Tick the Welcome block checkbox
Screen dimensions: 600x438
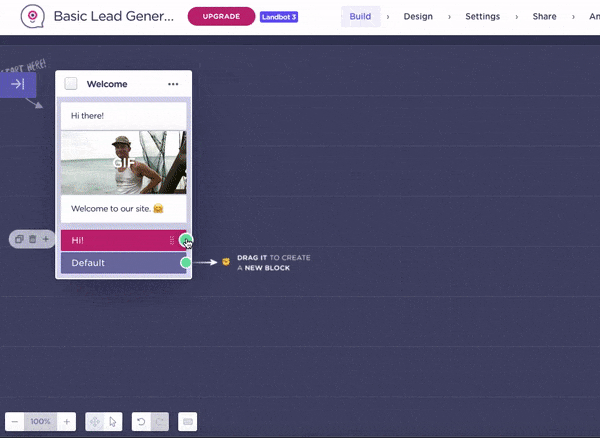[72, 84]
